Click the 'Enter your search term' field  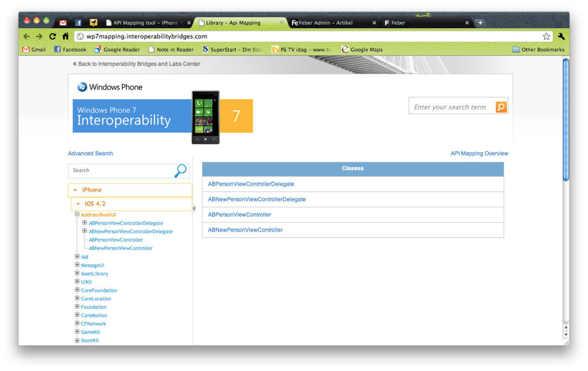450,107
